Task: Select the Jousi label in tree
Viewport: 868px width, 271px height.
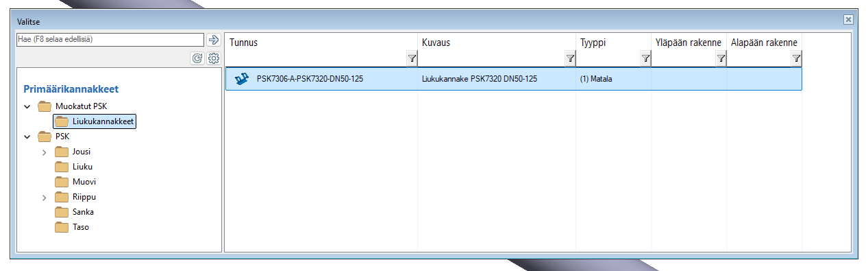Action: click(x=82, y=152)
